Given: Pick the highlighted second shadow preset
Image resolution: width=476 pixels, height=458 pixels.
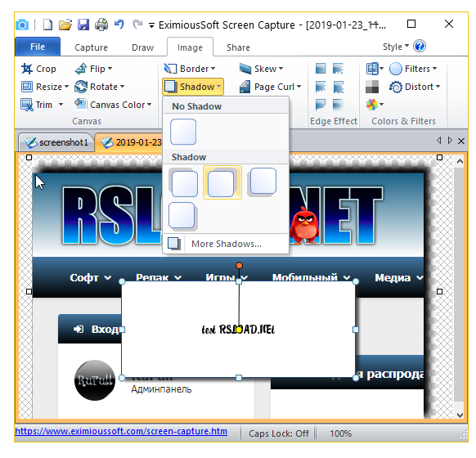Looking at the screenshot, I should point(222,182).
